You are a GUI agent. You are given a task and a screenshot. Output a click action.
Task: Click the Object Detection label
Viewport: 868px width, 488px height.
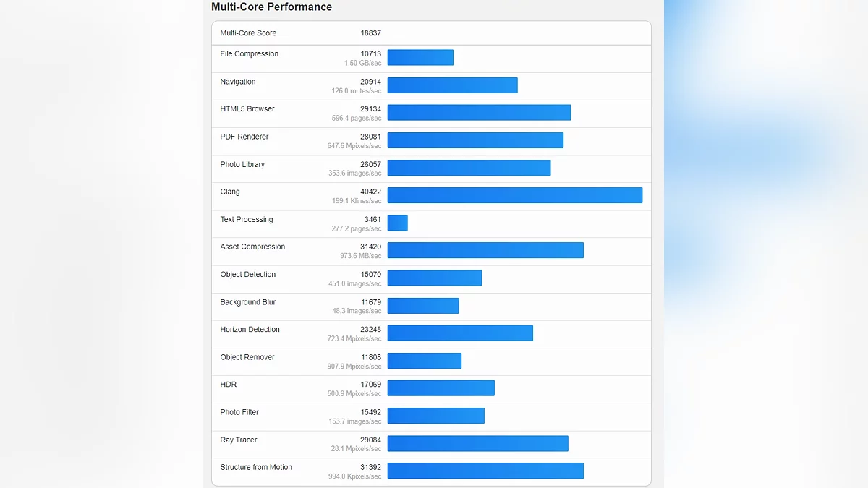coord(247,275)
